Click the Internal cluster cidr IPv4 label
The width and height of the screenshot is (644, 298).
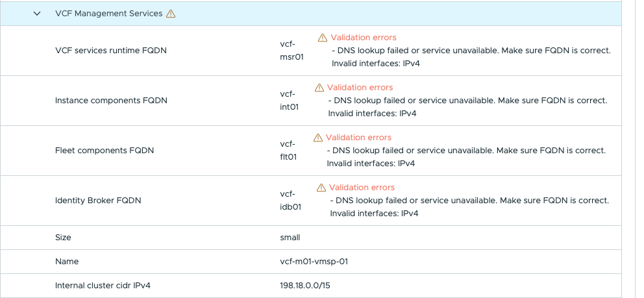click(103, 285)
